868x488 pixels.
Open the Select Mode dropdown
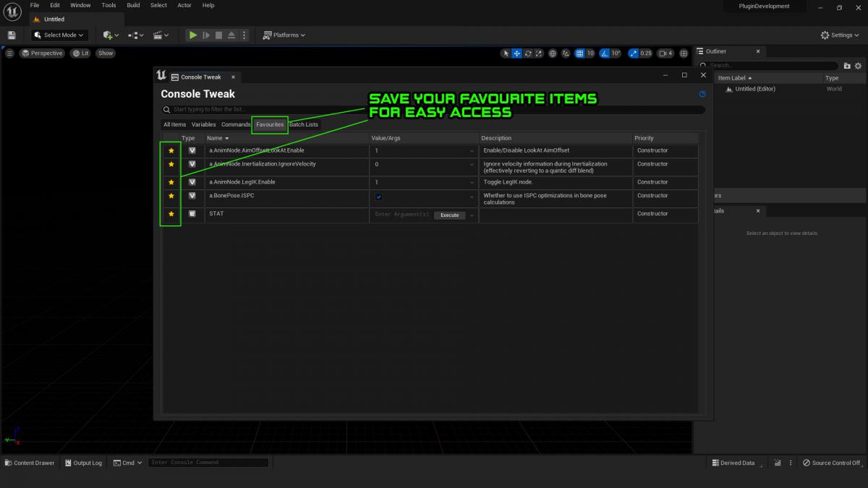(x=59, y=35)
